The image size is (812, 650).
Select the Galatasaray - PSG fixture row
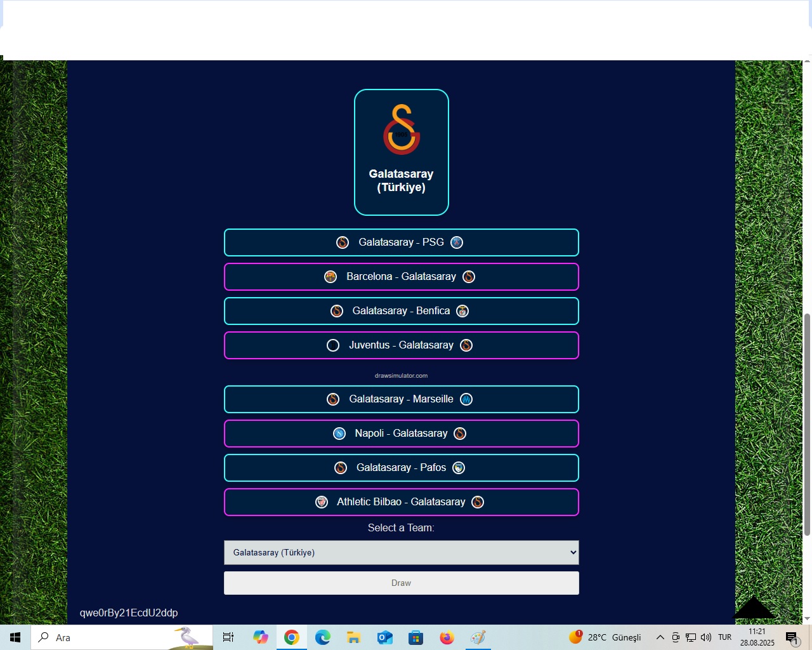click(401, 242)
